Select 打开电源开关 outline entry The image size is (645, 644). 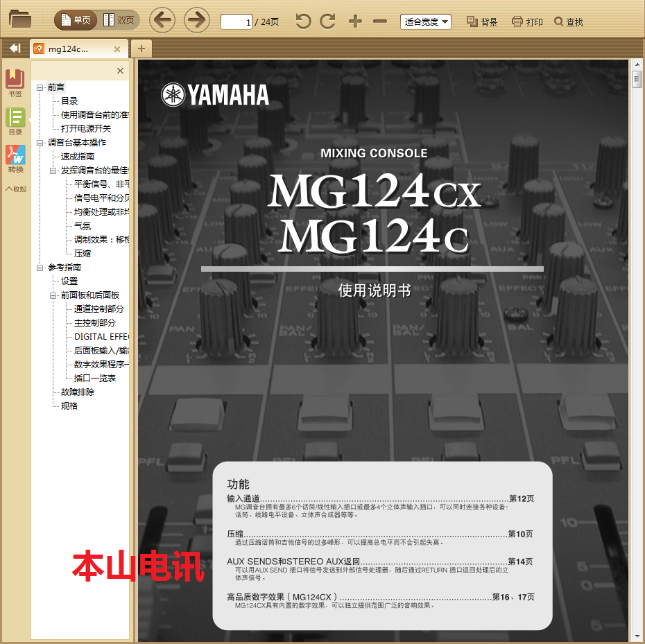click(x=86, y=129)
